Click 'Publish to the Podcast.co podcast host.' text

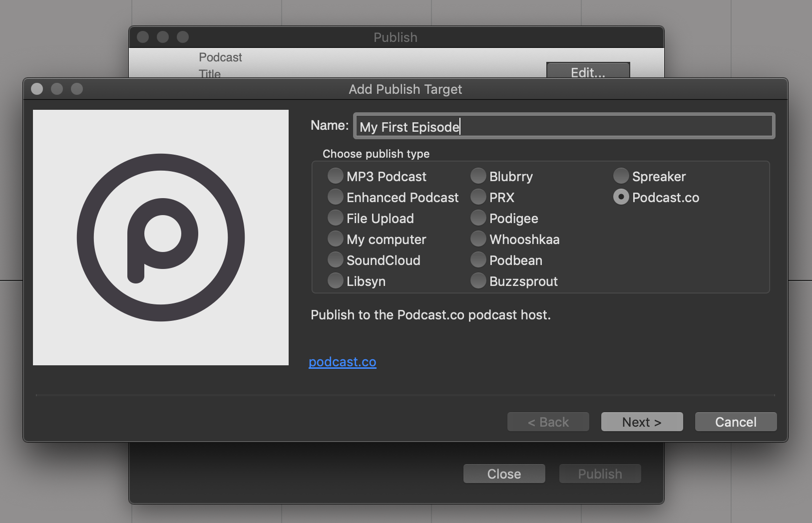(x=430, y=315)
